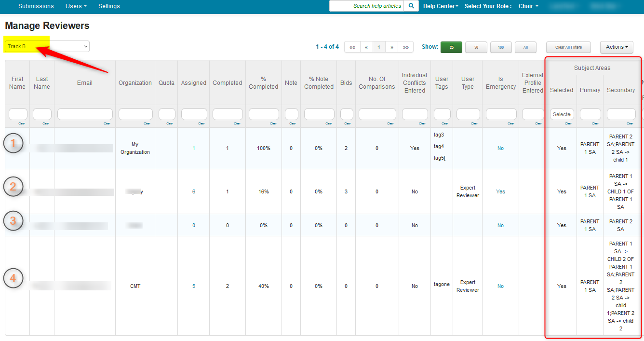Click the Search help articles field
644x341 pixels.
pyautogui.click(x=367, y=6)
